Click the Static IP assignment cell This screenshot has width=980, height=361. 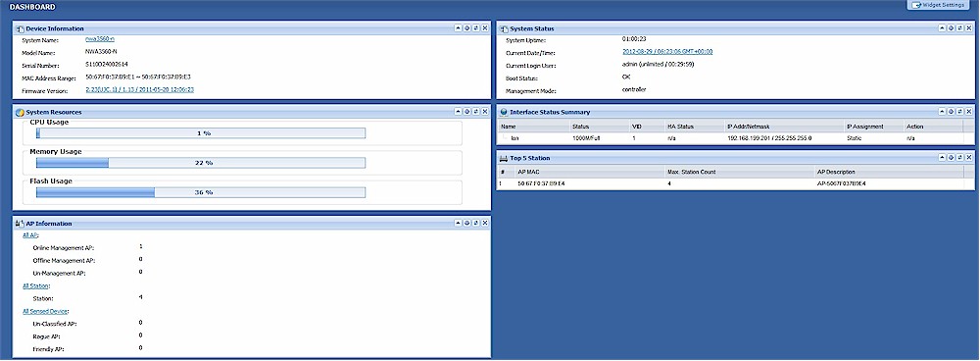tap(854, 137)
